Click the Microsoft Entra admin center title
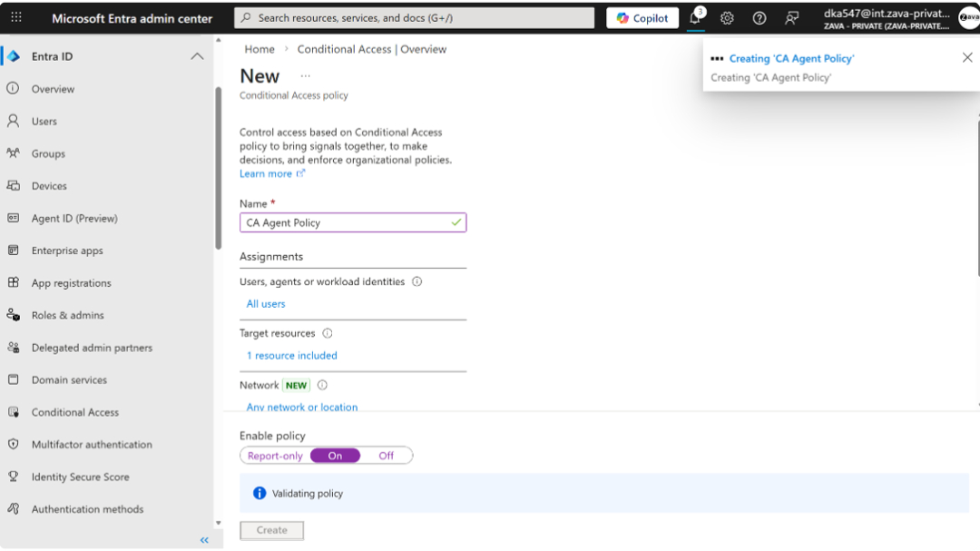Screen dimensions: 980x551 click(x=132, y=18)
